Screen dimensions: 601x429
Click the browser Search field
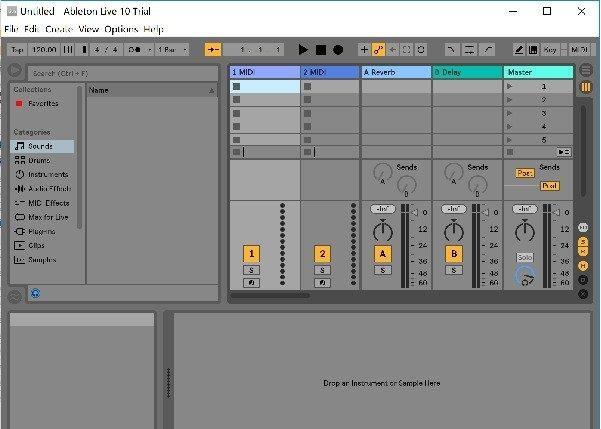click(123, 73)
